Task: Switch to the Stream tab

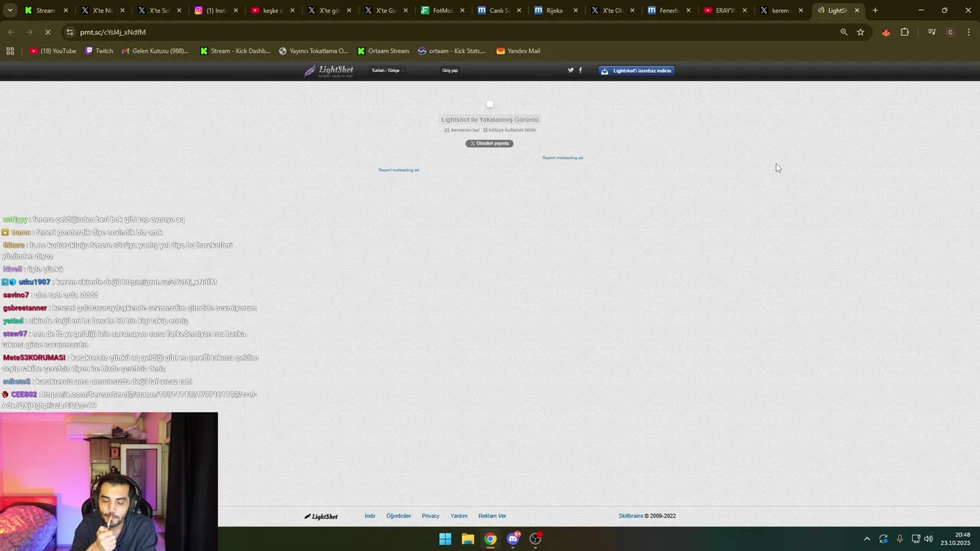Action: point(46,11)
